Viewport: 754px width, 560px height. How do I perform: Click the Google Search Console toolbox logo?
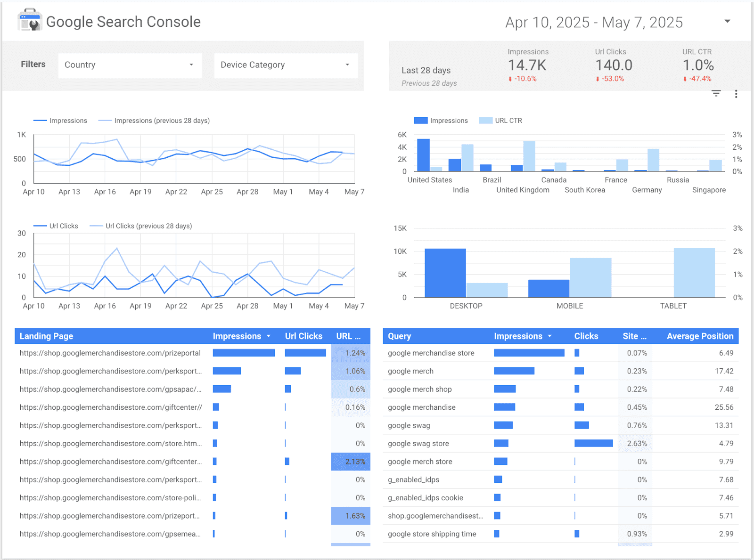(28, 20)
